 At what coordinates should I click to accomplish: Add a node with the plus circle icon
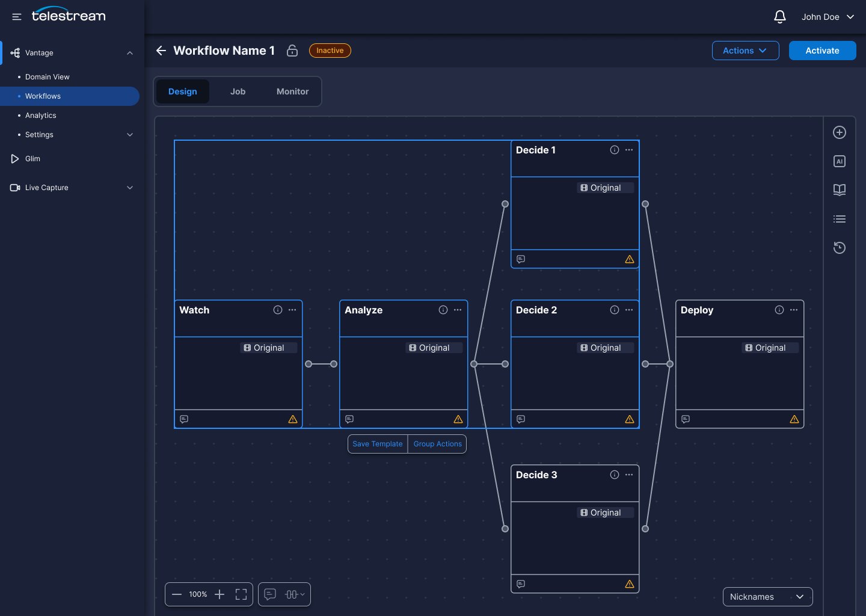click(840, 132)
